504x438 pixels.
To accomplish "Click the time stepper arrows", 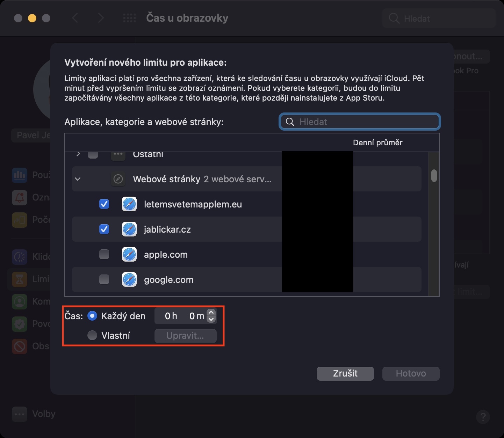I will [x=211, y=316].
